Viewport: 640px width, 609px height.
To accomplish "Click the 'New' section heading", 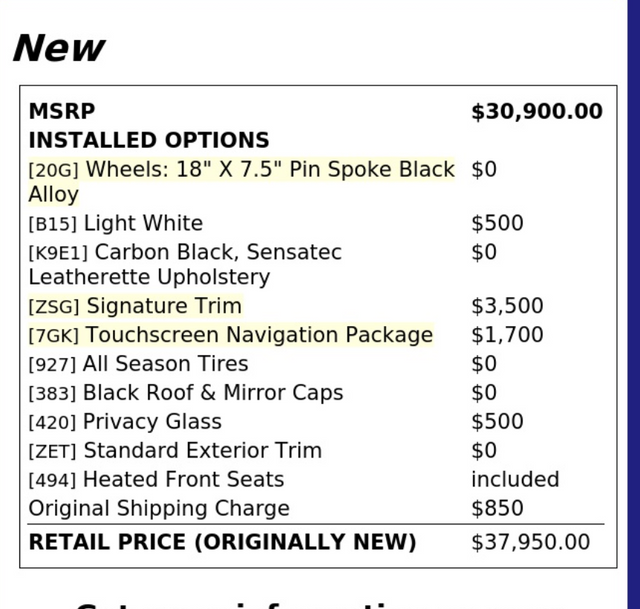I will pyautogui.click(x=59, y=48).
